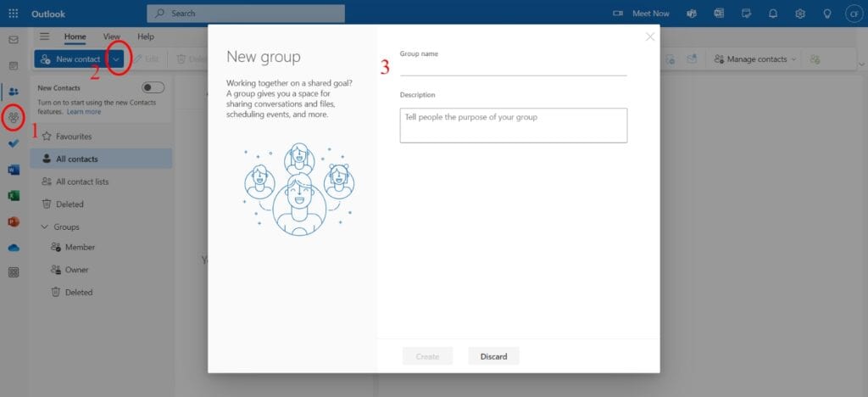This screenshot has width=868, height=397.
Task: Click the Discard button
Action: tap(494, 356)
